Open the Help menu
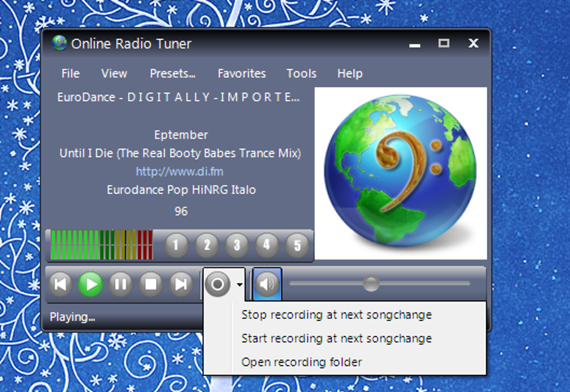570x392 pixels. 350,73
